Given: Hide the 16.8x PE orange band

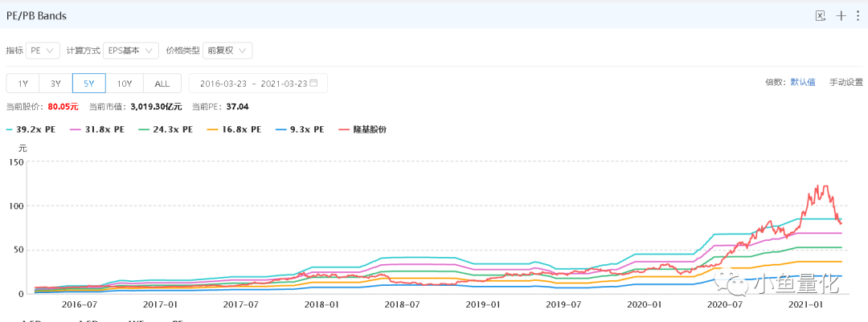Looking at the screenshot, I should click(x=235, y=129).
